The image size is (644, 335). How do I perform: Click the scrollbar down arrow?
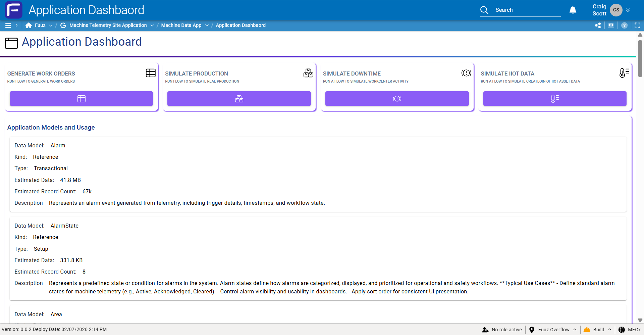[640, 320]
